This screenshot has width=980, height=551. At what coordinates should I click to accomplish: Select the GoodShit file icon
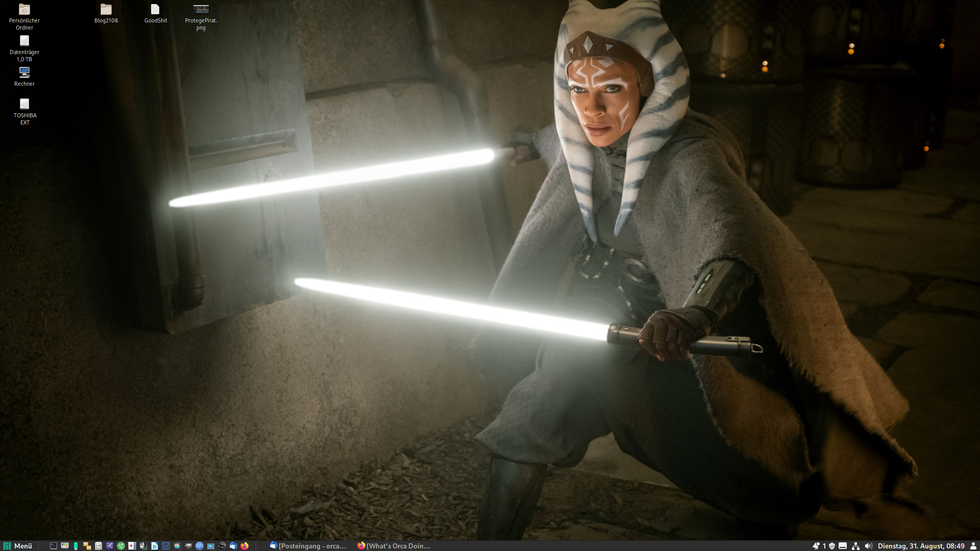click(x=156, y=13)
